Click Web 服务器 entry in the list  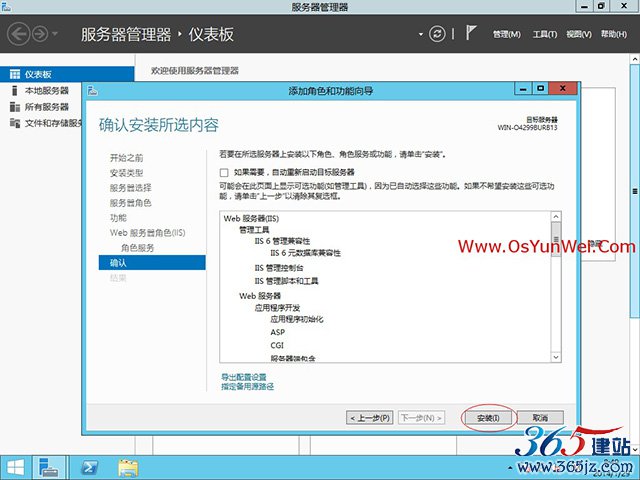click(x=260, y=296)
